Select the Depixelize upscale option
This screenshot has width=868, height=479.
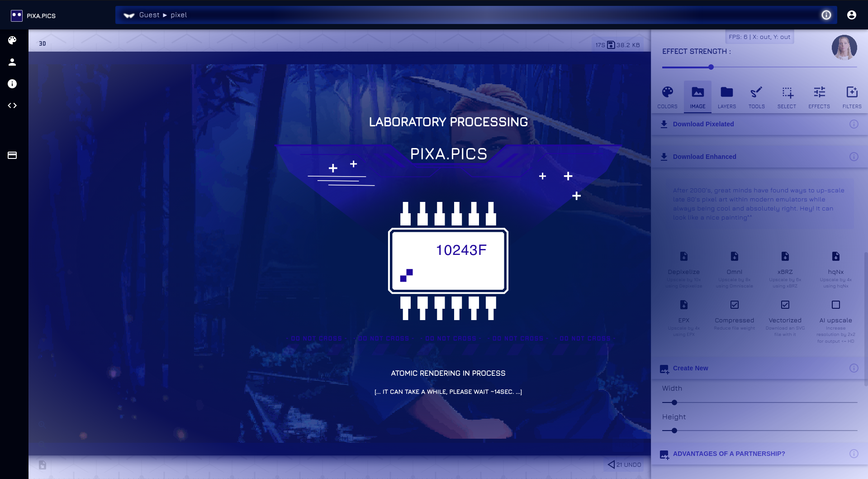coord(684,269)
